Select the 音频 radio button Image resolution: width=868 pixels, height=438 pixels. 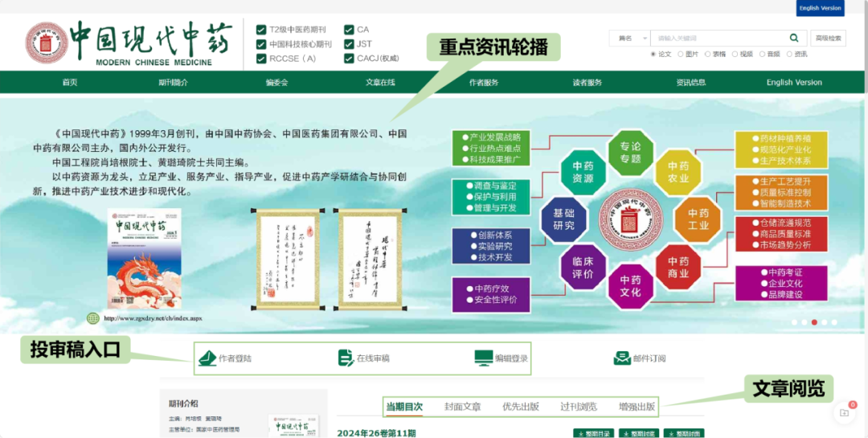tap(762, 54)
